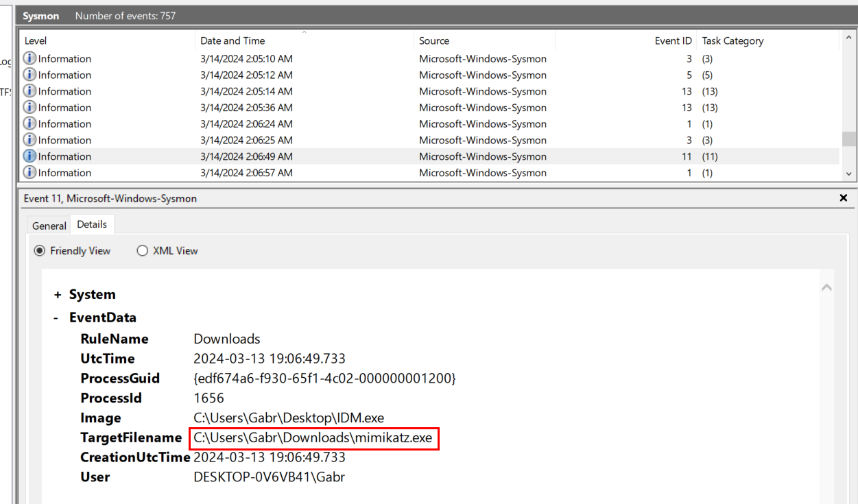Click the info icon on the 2:06:25 AM row
The height and width of the screenshot is (504, 858).
[29, 140]
